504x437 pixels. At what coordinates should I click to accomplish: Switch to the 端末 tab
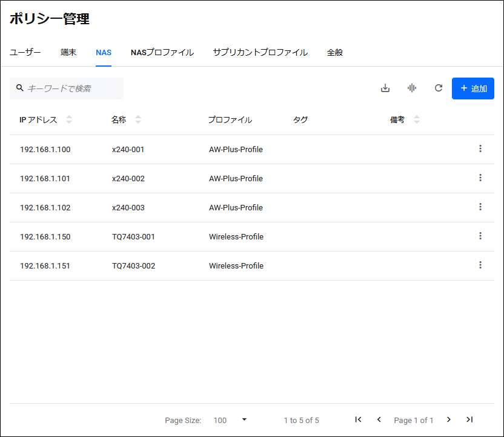click(x=68, y=52)
